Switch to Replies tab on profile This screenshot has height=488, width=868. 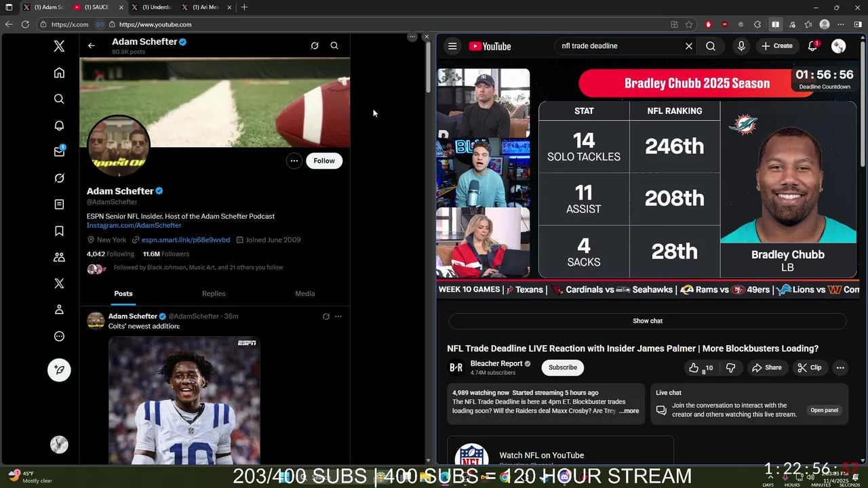pyautogui.click(x=214, y=293)
